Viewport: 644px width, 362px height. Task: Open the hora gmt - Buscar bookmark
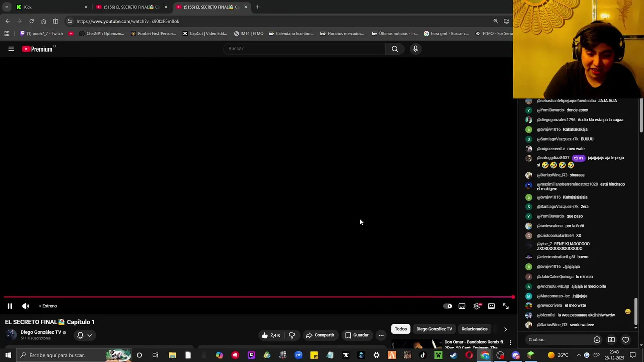(x=446, y=34)
